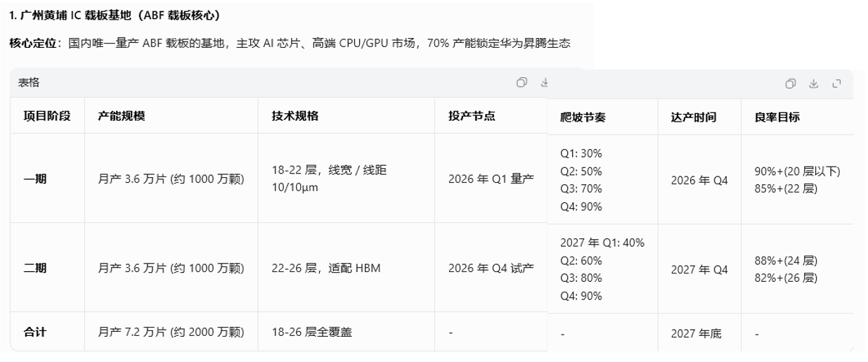Expand the right table to fullscreen
The image size is (868, 362).
click(x=836, y=84)
